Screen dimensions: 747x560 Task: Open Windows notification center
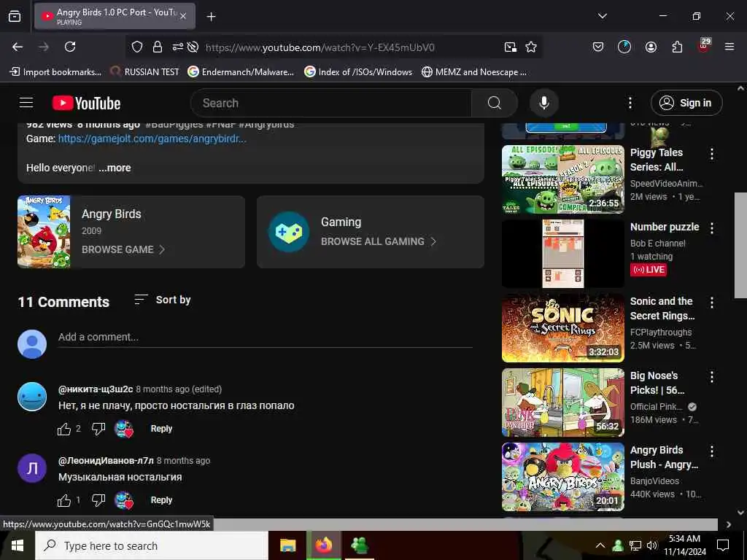click(723, 545)
